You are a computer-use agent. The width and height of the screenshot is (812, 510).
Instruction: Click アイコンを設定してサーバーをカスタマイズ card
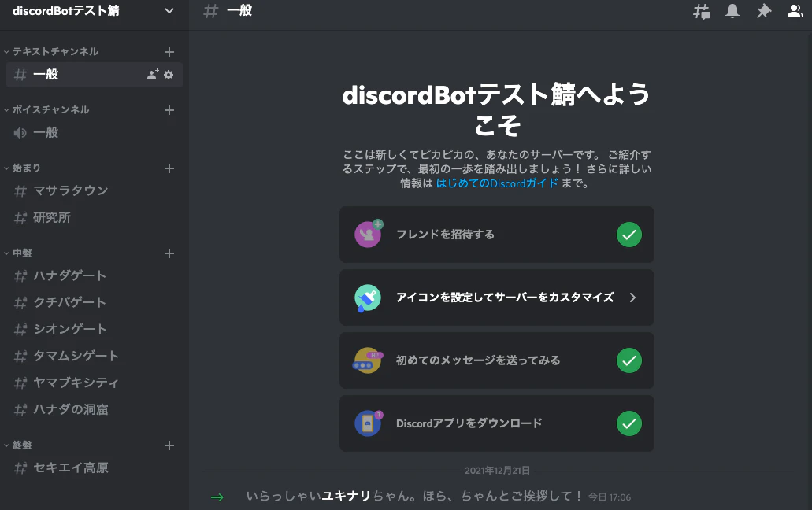497,297
